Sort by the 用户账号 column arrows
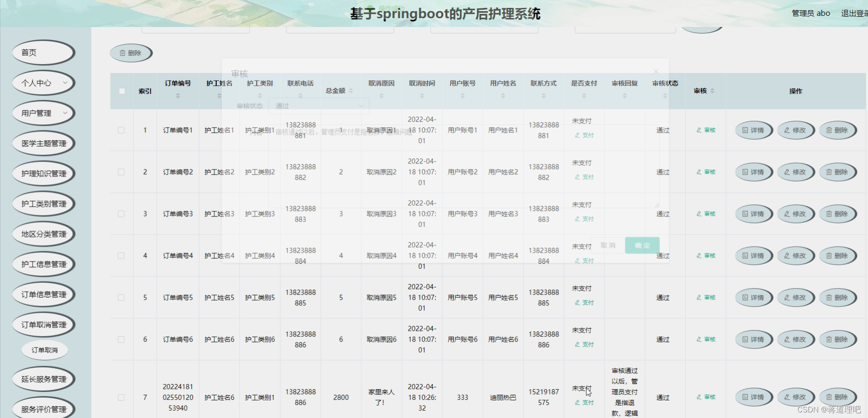This screenshot has width=868, height=418. click(462, 96)
